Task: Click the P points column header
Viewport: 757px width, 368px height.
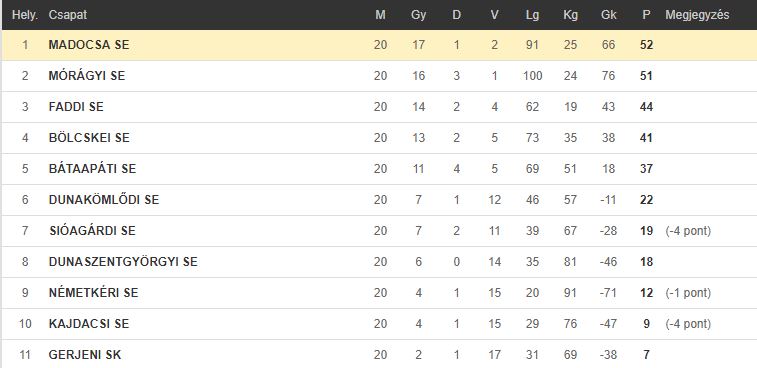Action: 646,15
